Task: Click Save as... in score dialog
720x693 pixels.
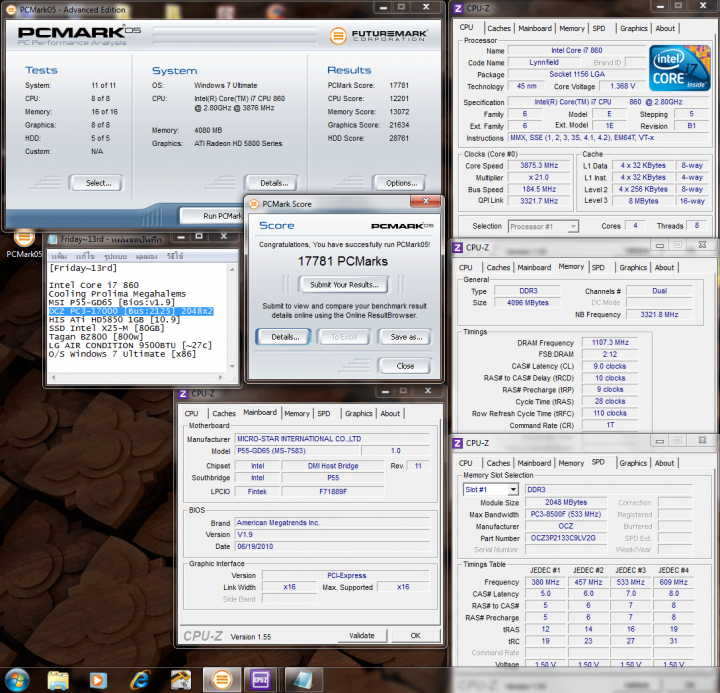Action: point(405,337)
